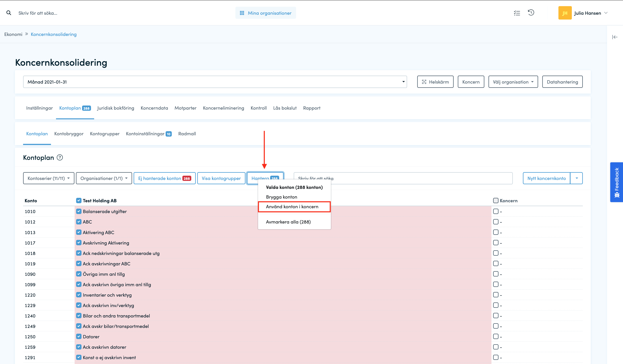Uncheck the ABC account checkbox
The height and width of the screenshot is (364, 623).
79,222
